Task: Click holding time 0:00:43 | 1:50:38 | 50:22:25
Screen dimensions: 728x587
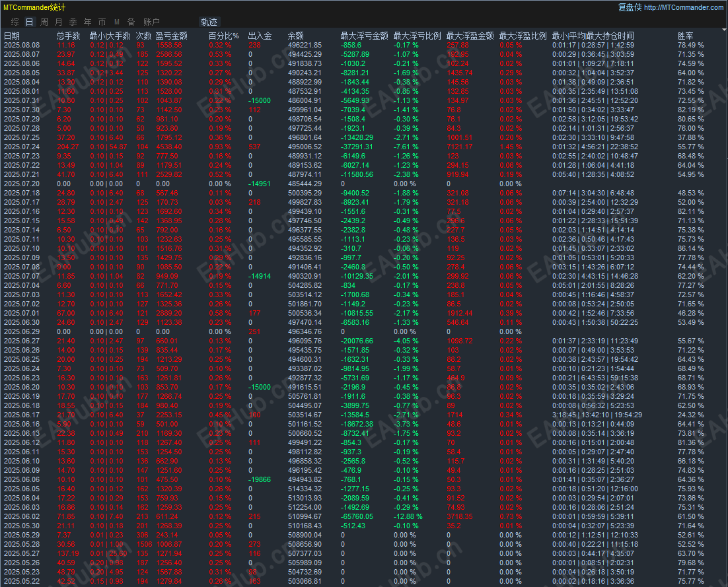Action: (595, 322)
